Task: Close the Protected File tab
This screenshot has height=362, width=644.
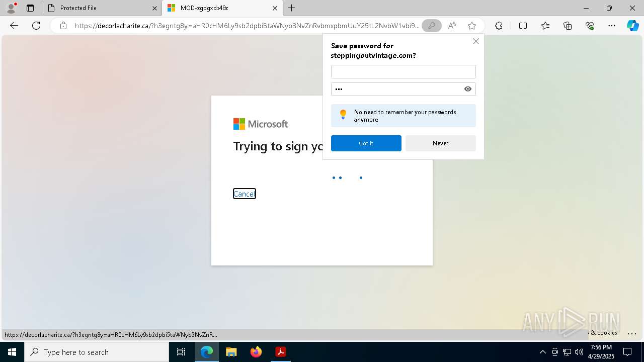Action: tap(154, 8)
